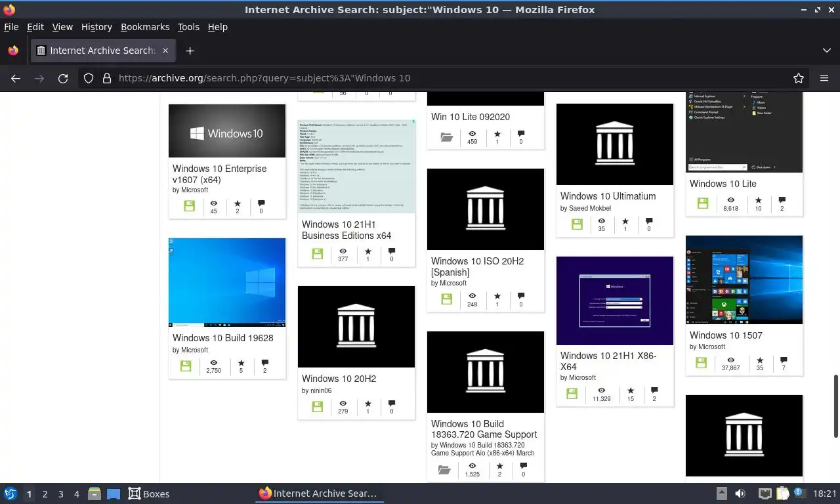Image resolution: width=840 pixels, height=504 pixels.
Task: Open the Help menu
Action: tap(218, 27)
